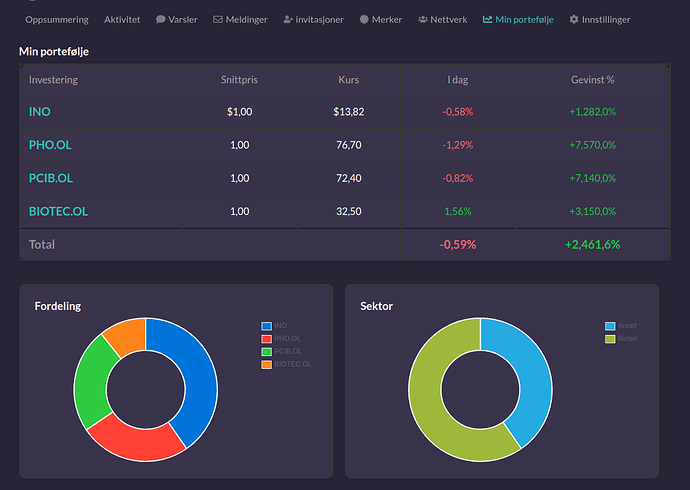Click the Min portefølje page heading
Image resolution: width=690 pixels, height=490 pixels.
click(54, 51)
